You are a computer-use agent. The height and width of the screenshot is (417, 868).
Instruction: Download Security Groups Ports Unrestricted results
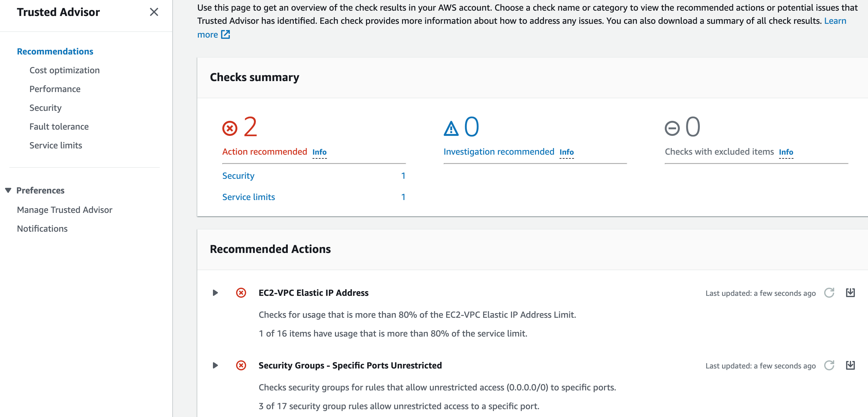pos(850,365)
